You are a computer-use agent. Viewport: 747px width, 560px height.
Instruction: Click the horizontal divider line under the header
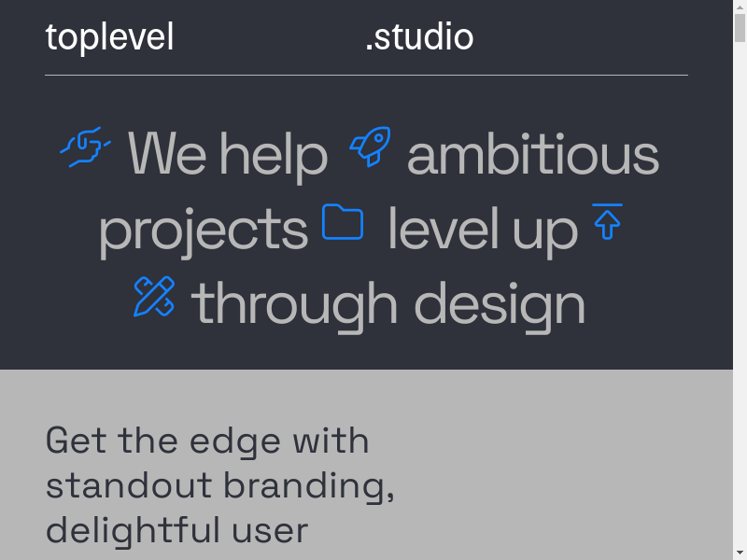pos(366,75)
